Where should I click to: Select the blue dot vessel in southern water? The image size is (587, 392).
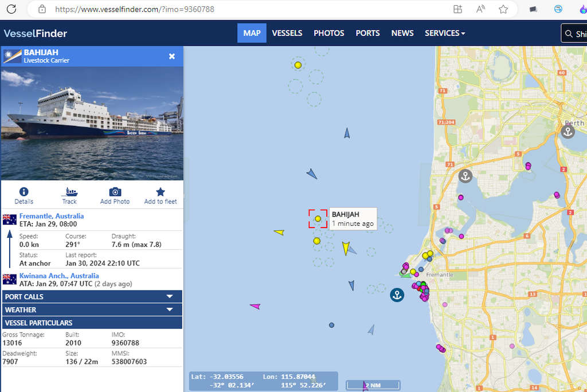(331, 325)
